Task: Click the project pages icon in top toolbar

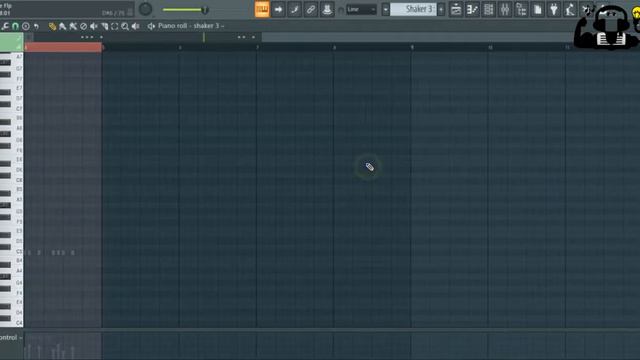Action: click(x=538, y=9)
